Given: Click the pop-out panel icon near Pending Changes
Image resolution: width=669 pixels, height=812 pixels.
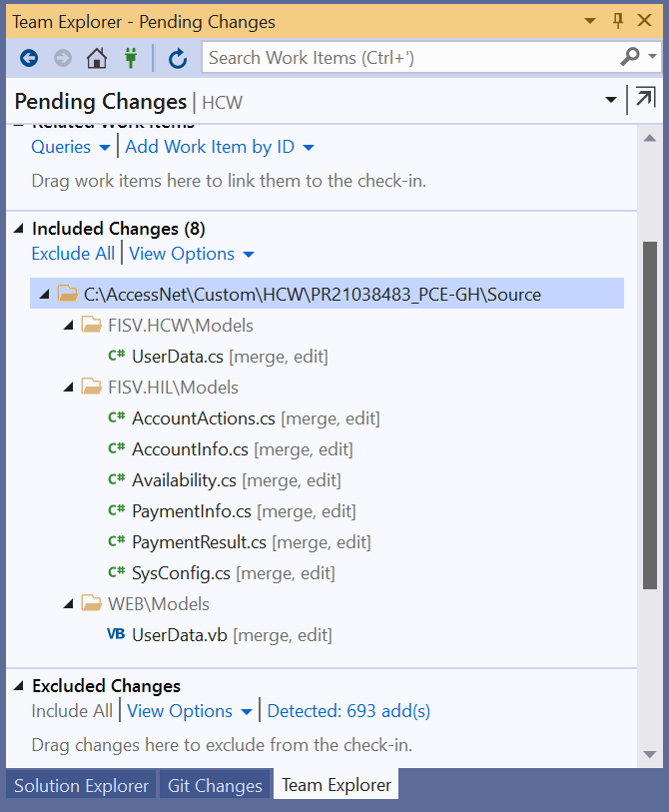Looking at the screenshot, I should coord(644,99).
